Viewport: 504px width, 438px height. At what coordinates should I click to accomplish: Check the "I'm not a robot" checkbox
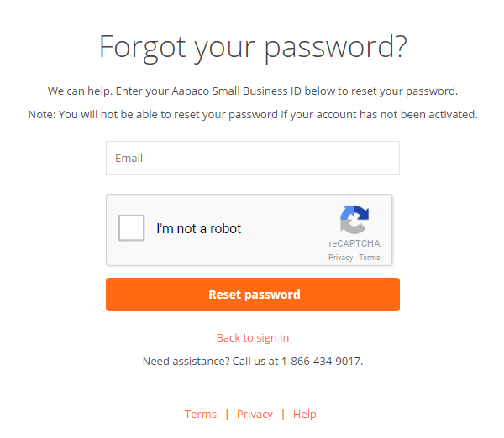132,228
